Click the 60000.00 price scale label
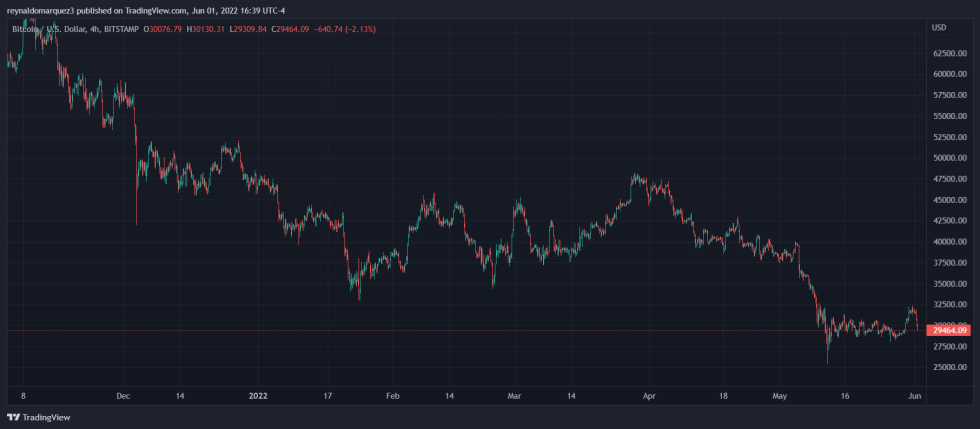Screen dimensions: 980x429 (949, 74)
